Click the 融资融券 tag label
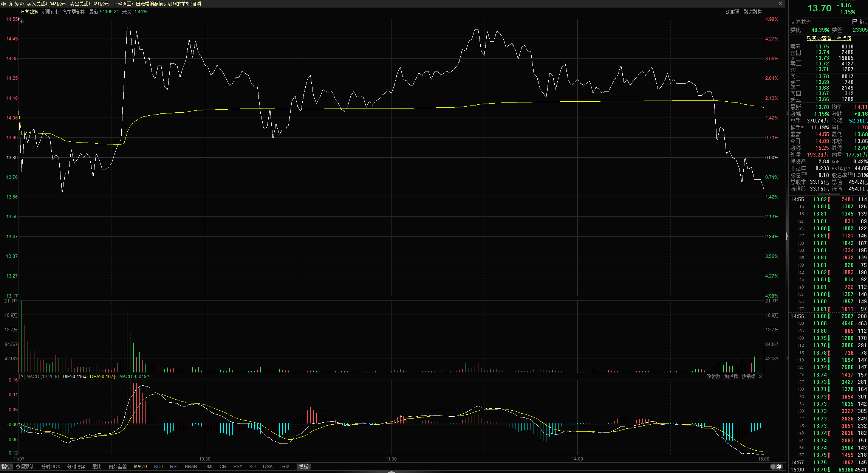The image size is (868, 473). click(x=753, y=12)
